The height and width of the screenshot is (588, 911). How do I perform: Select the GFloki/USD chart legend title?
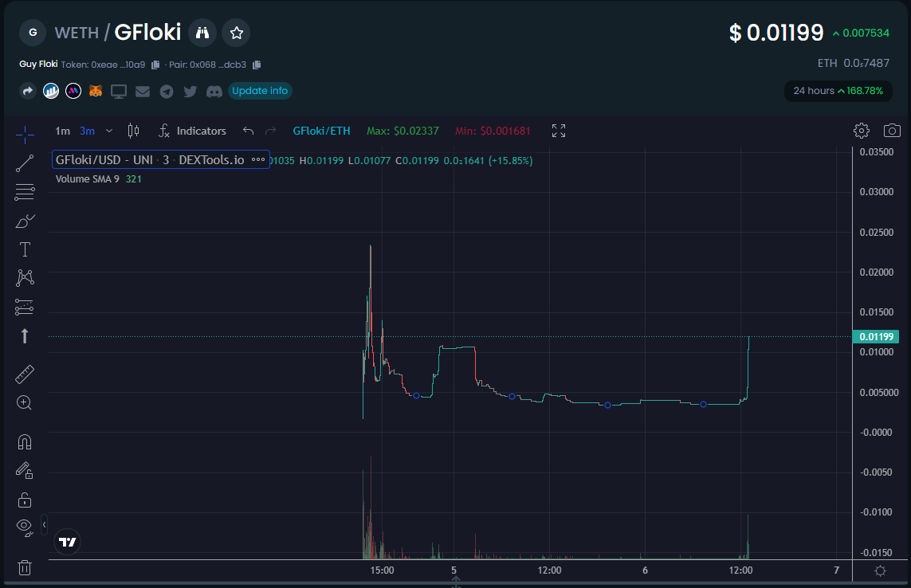[x=150, y=160]
